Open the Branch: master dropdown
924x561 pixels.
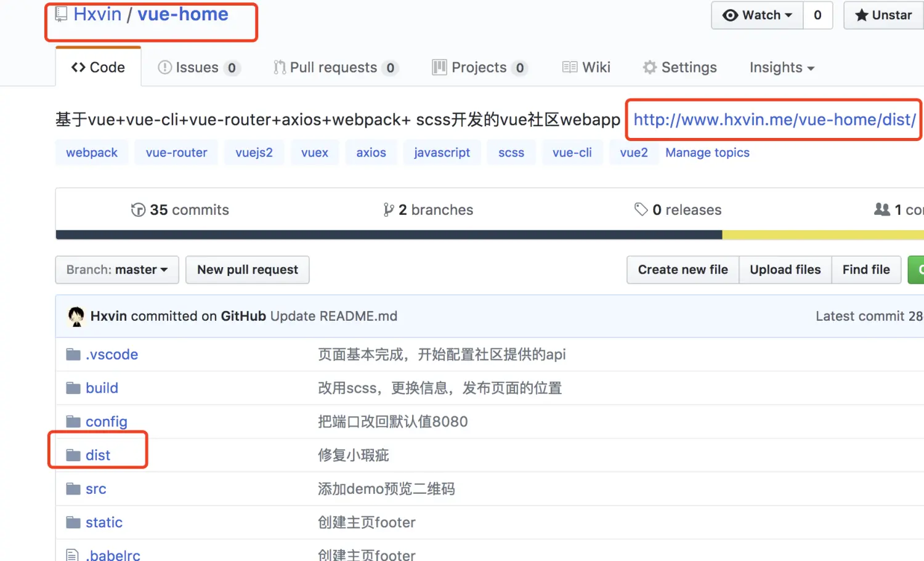click(117, 270)
